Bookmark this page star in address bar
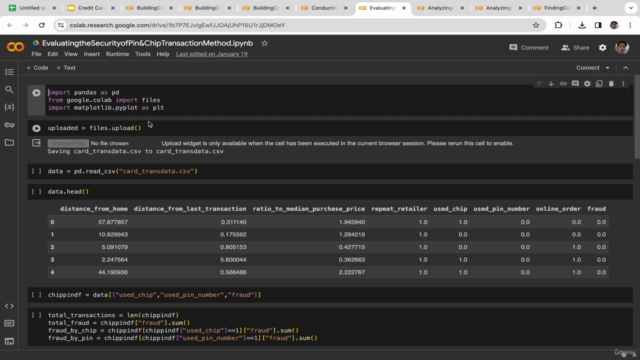The width and height of the screenshot is (640, 360). coord(536,25)
